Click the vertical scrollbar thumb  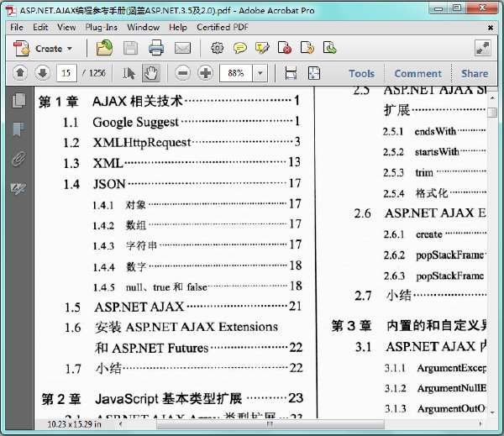pyautogui.click(x=491, y=113)
